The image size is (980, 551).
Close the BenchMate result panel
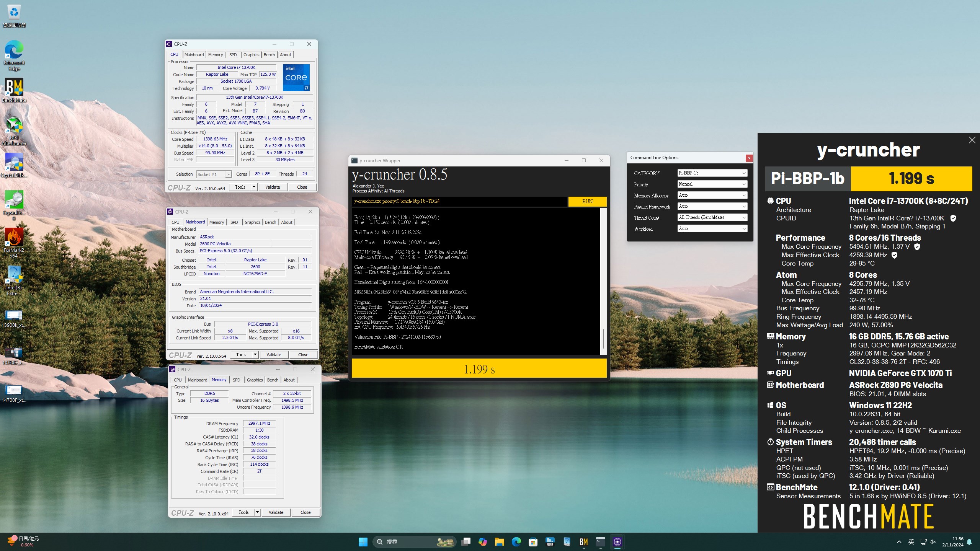972,140
